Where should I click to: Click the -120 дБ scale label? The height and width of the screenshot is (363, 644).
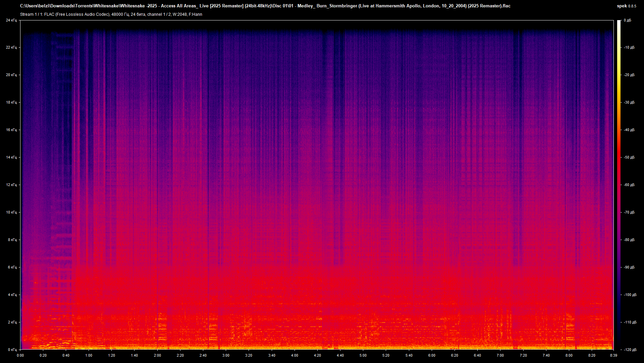coord(630,350)
